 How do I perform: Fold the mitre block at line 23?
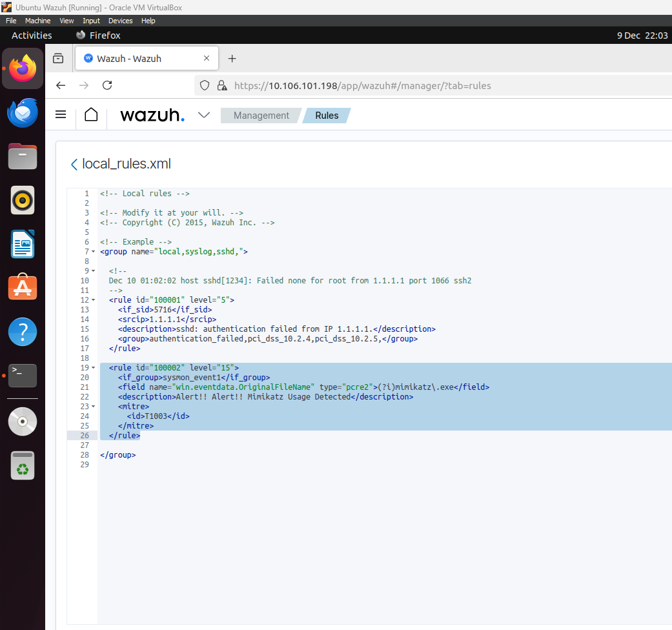[94, 407]
